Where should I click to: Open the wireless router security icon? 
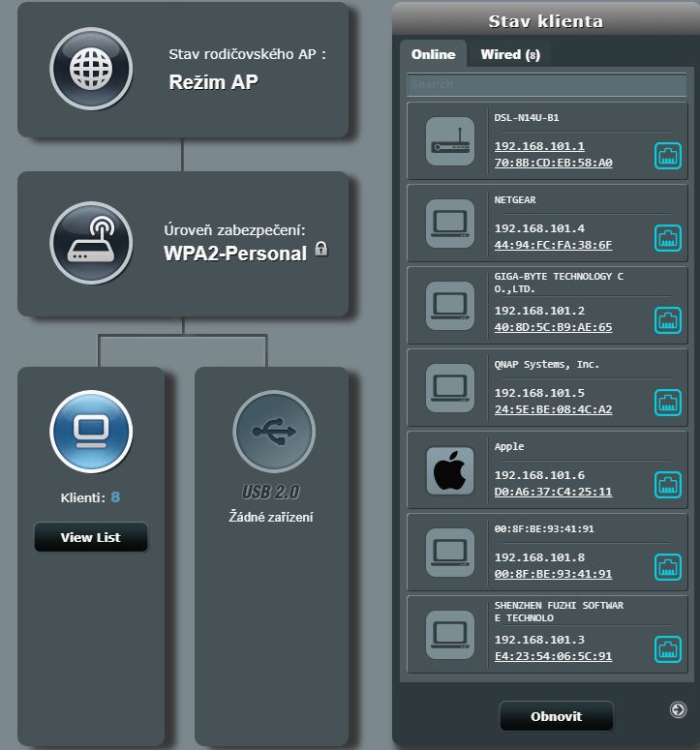91,243
